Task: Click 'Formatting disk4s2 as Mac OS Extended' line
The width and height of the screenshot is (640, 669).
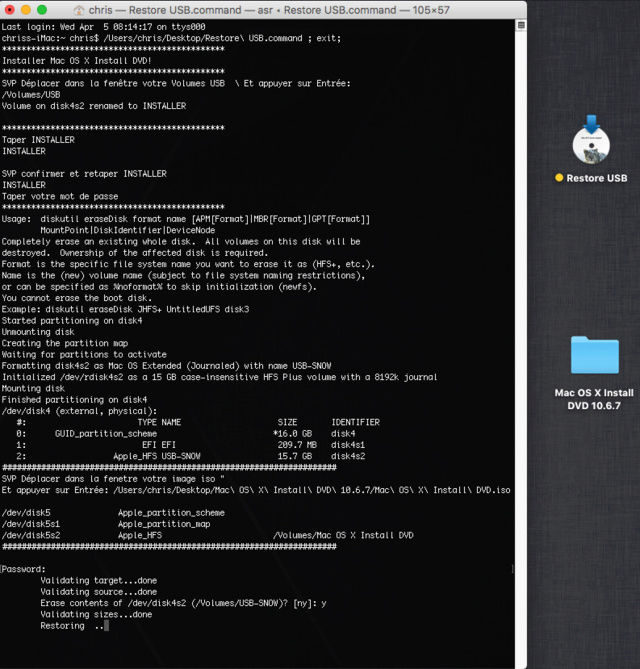Action: coord(166,366)
